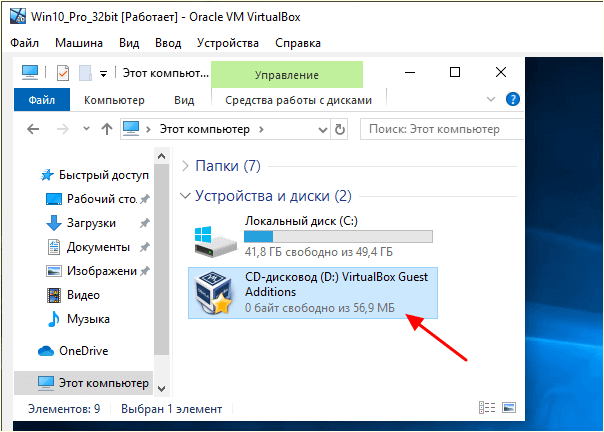604x432 pixels.
Task: Select Локальный диск (C:) drive
Action: (313, 237)
